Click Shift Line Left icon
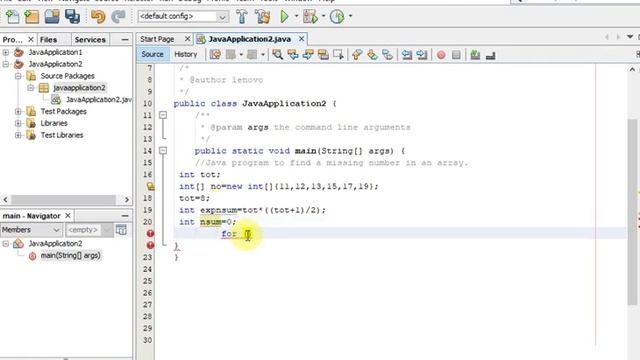 point(407,55)
